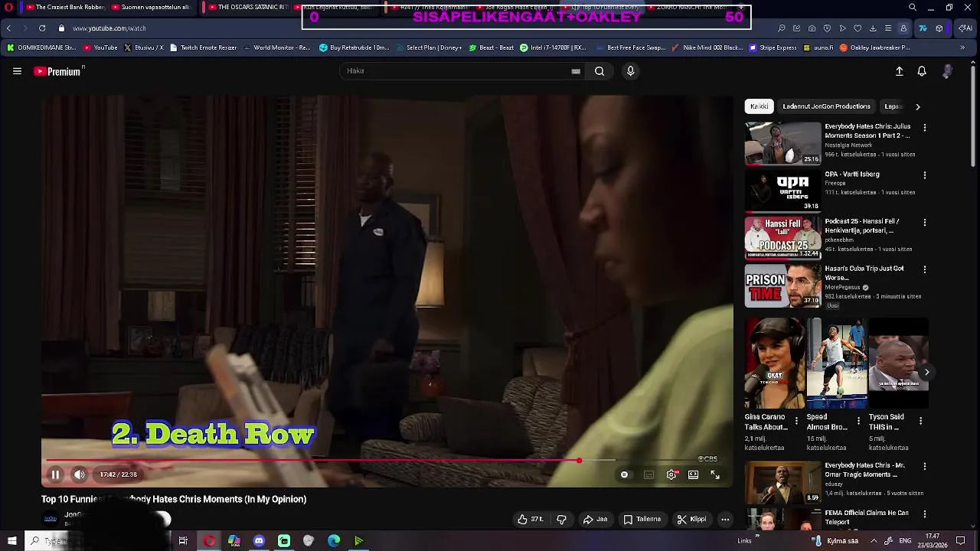Switch to THE OSCARS SATANIC tab
The width and height of the screenshot is (980, 551).
[x=247, y=8]
